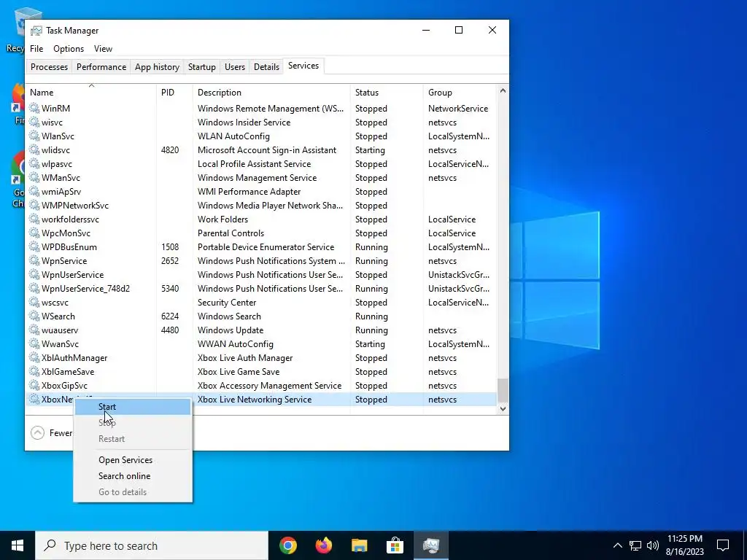
Task: Click the Security Center description
Action: 227,303
